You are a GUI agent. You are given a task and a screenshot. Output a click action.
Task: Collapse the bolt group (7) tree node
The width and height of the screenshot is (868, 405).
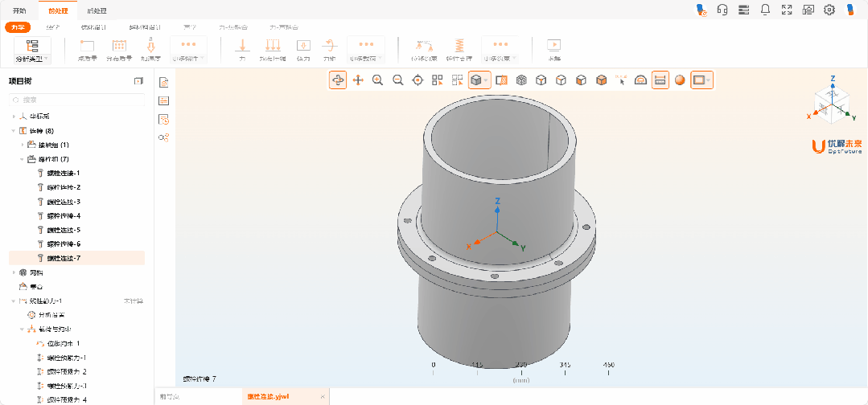(x=23, y=159)
